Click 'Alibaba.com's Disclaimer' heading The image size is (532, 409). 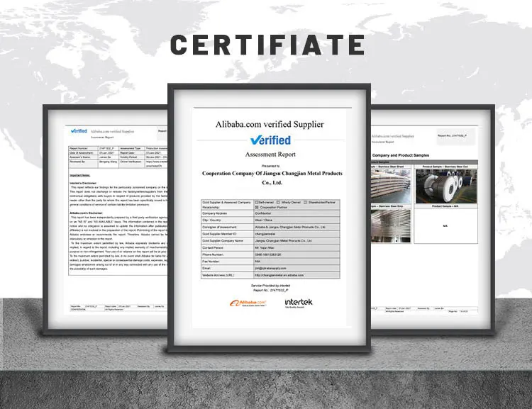[86, 213]
